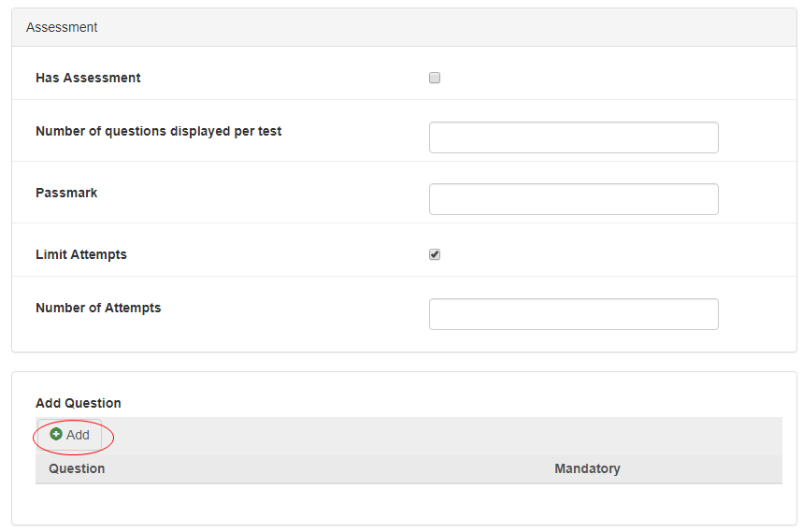The image size is (803, 532).
Task: Click the Add Question section heading
Action: [79, 403]
